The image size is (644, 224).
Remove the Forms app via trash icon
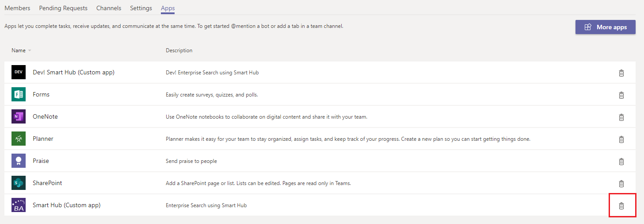click(x=621, y=95)
